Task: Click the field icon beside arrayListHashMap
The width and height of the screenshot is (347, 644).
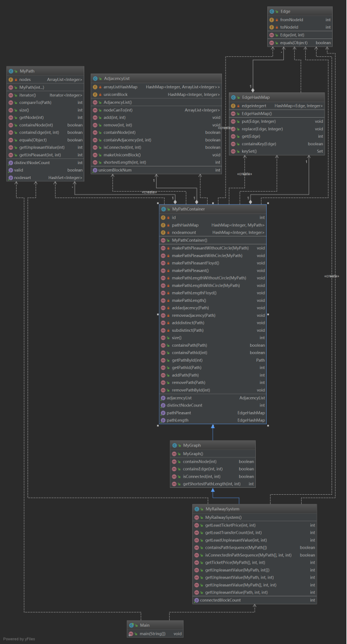Action: 95,87
